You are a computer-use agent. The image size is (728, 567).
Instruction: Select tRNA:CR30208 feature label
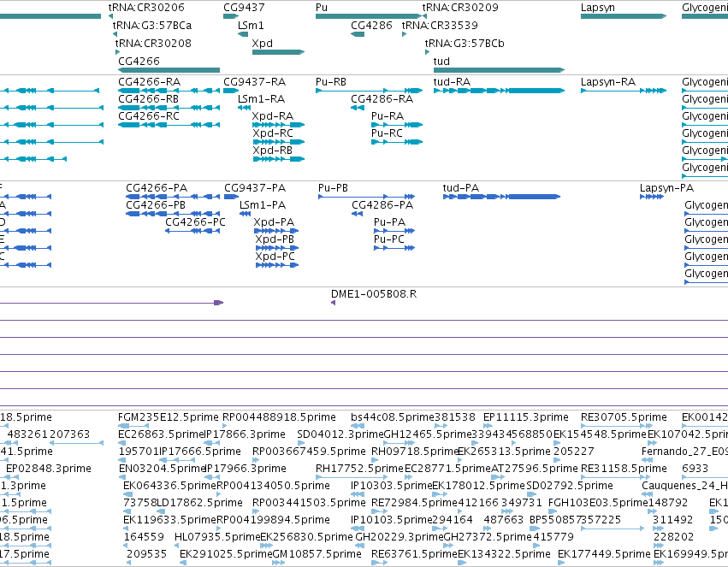point(153,43)
